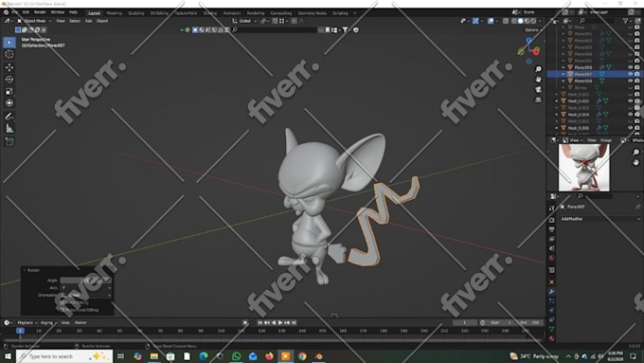Image resolution: width=644 pixels, height=363 pixels.
Task: Select the Transform tool
Action: (9, 102)
